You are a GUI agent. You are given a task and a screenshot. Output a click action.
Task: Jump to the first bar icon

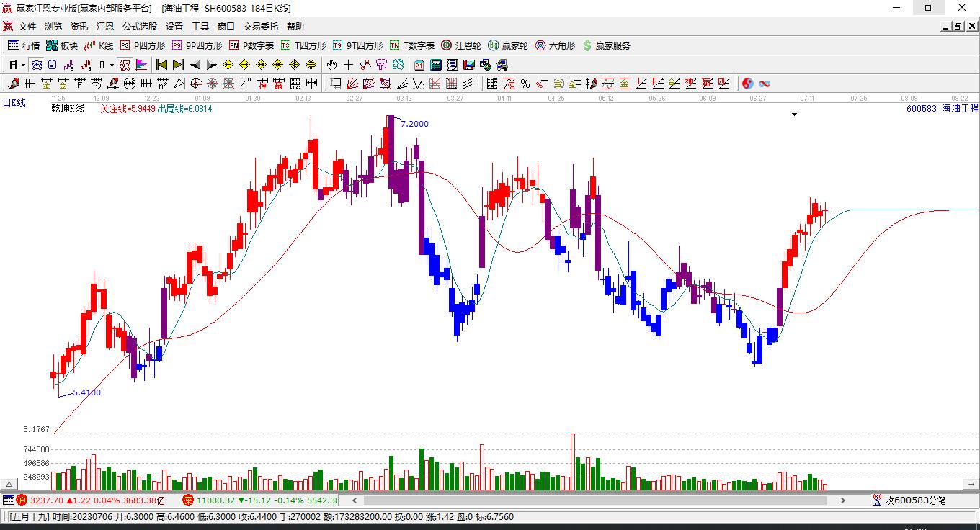[162, 65]
